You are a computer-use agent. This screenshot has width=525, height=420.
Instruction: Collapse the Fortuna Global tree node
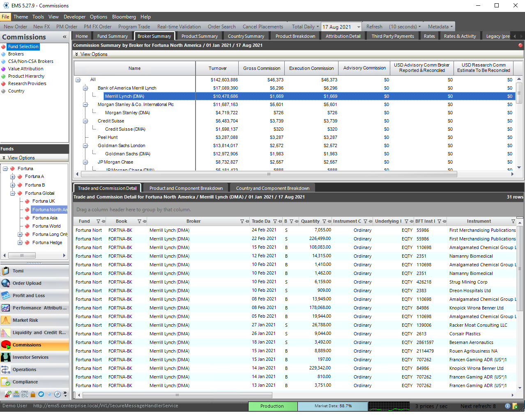pyautogui.click(x=13, y=193)
